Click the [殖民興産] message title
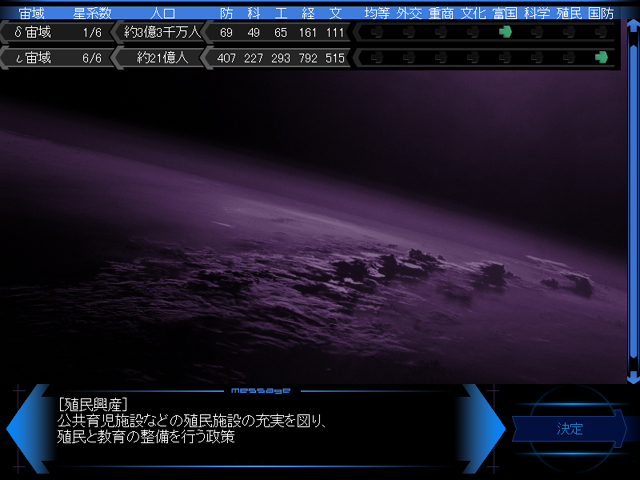Image resolution: width=640 pixels, height=480 pixels. [x=93, y=404]
